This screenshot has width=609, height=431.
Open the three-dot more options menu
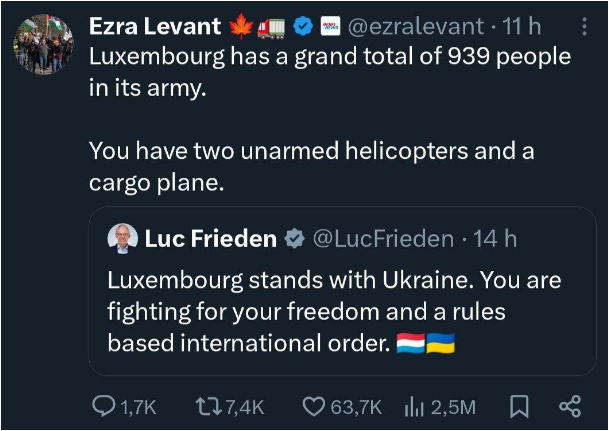[x=585, y=24]
